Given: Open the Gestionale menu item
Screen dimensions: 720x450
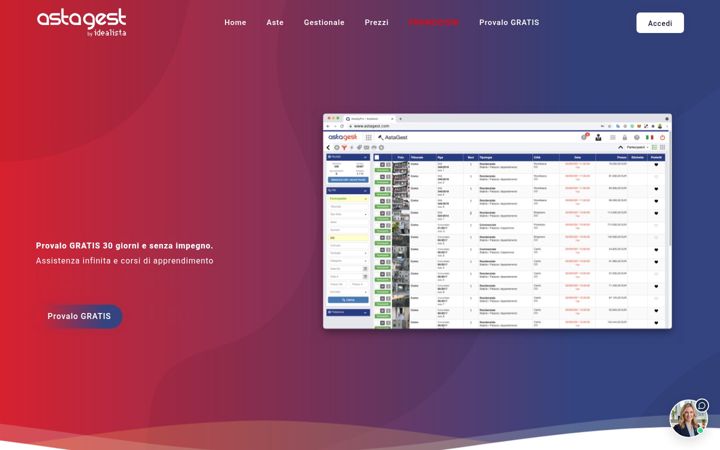Looking at the screenshot, I should click(324, 22).
